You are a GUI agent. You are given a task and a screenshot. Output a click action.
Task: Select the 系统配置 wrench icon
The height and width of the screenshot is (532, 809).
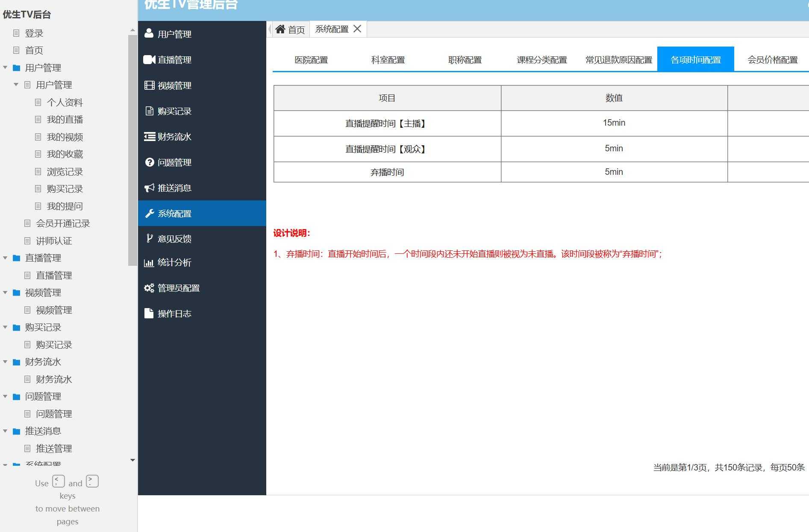(x=149, y=213)
